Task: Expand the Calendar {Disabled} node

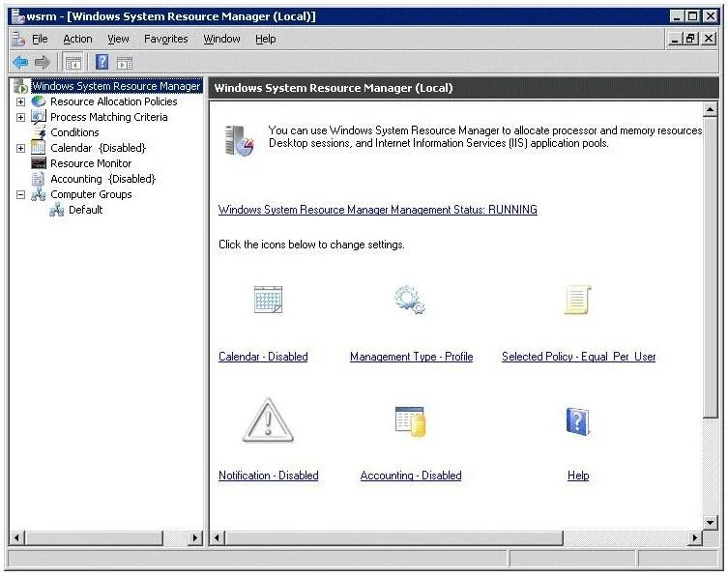Action: click(x=20, y=148)
